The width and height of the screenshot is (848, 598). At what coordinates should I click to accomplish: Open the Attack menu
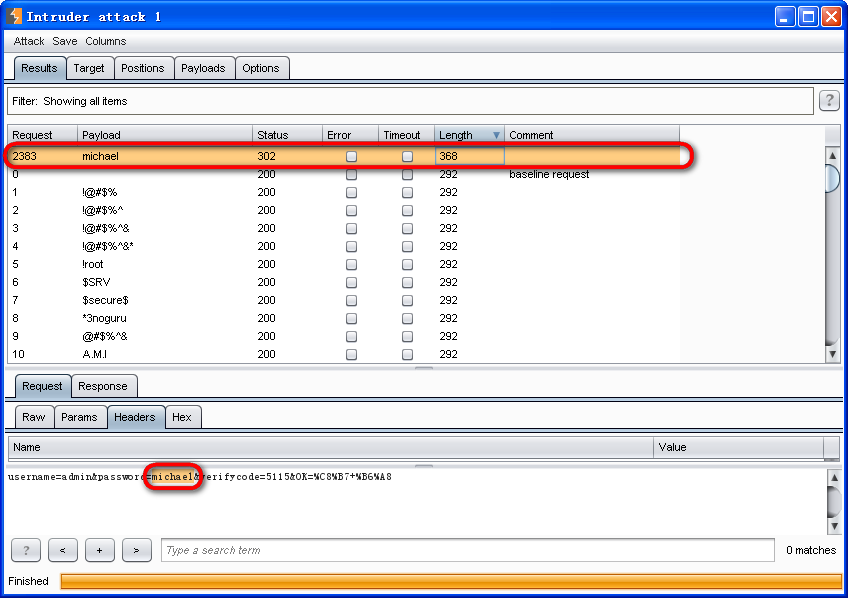click(x=29, y=41)
